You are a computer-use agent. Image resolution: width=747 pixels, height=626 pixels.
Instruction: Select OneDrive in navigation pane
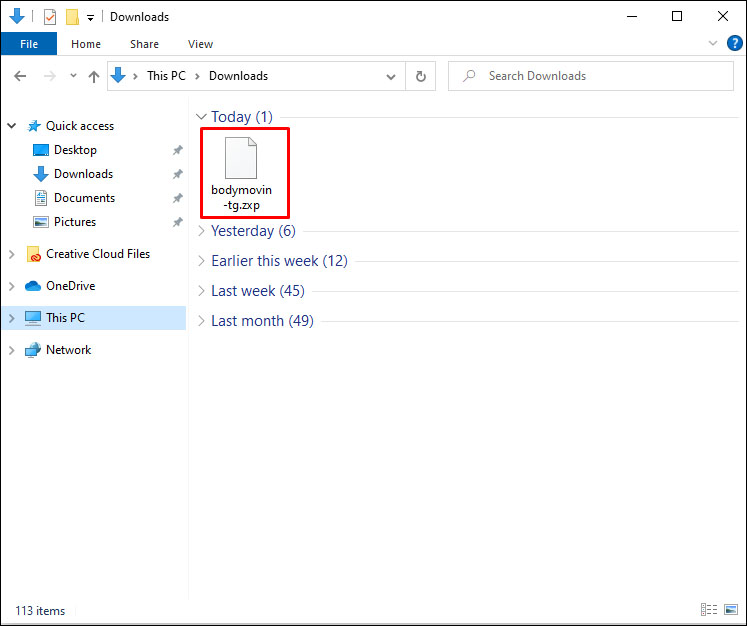coord(70,286)
